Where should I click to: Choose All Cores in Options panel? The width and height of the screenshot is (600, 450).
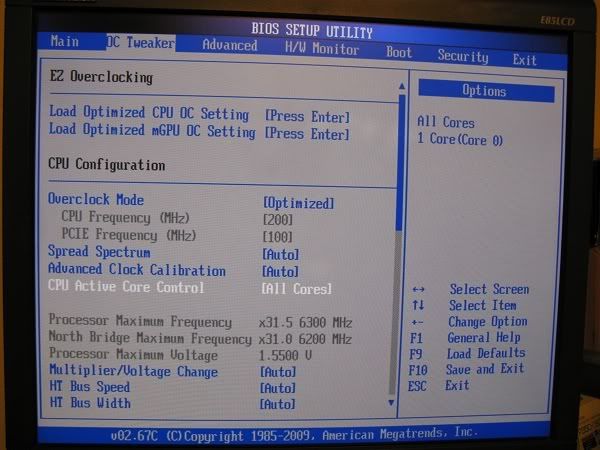point(446,122)
